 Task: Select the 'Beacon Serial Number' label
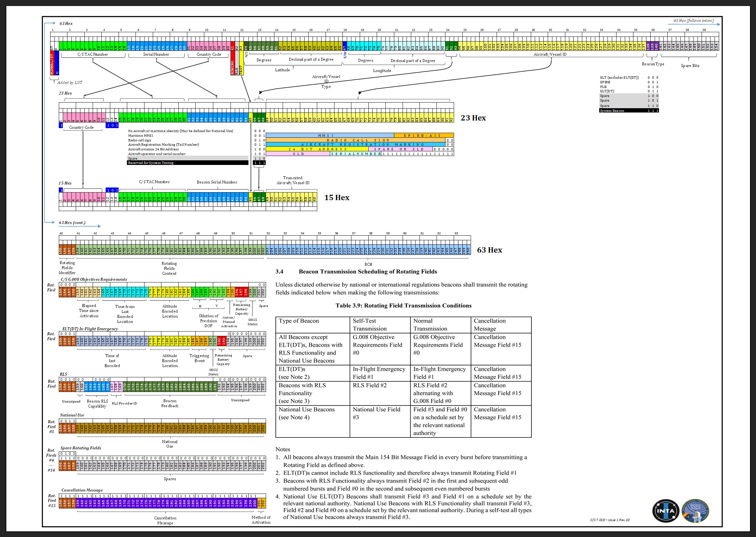tap(217, 182)
